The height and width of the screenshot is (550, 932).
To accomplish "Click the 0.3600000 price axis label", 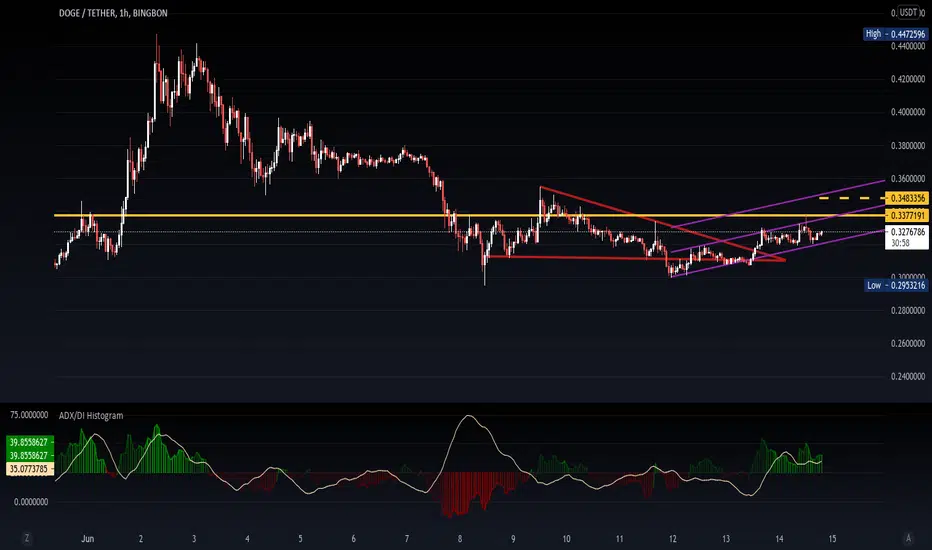I will pos(908,178).
